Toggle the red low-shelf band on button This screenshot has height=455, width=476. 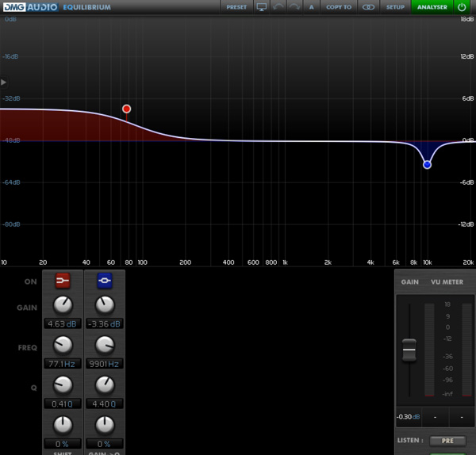coord(63,281)
